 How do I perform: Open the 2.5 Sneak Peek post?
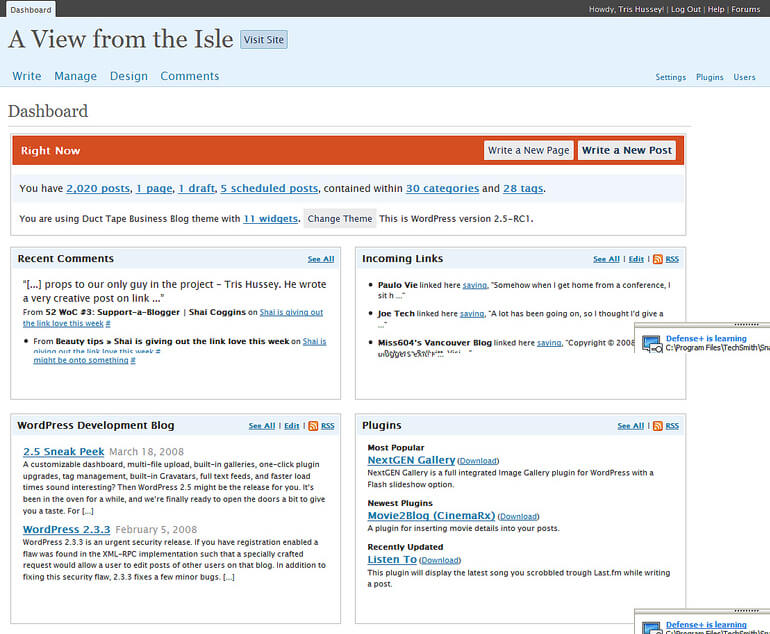(63, 451)
